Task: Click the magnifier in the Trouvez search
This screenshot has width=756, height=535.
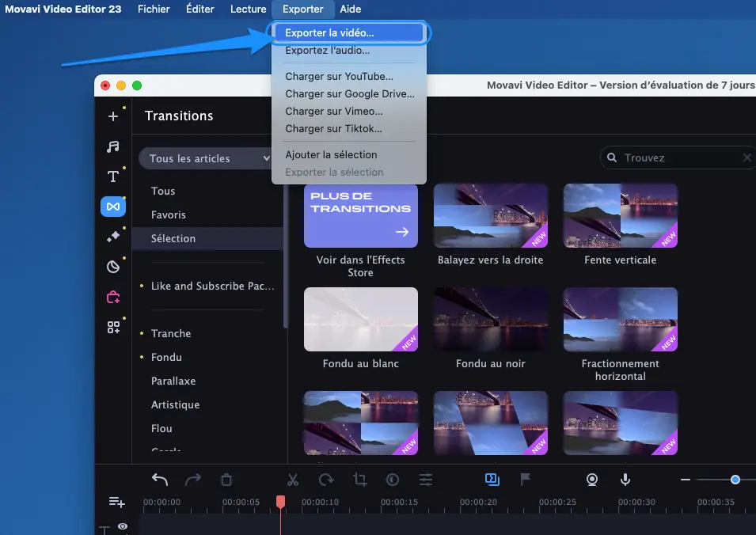Action: pos(611,157)
